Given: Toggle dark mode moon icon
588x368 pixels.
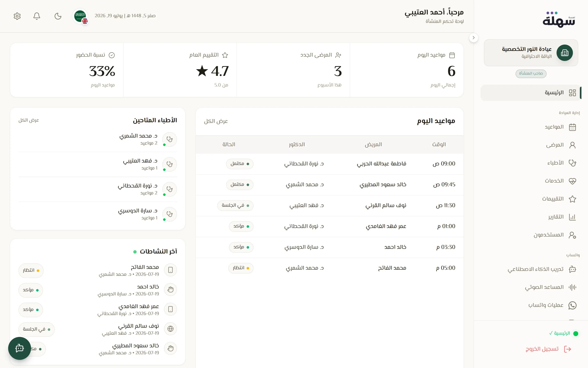Looking at the screenshot, I should 58,16.
